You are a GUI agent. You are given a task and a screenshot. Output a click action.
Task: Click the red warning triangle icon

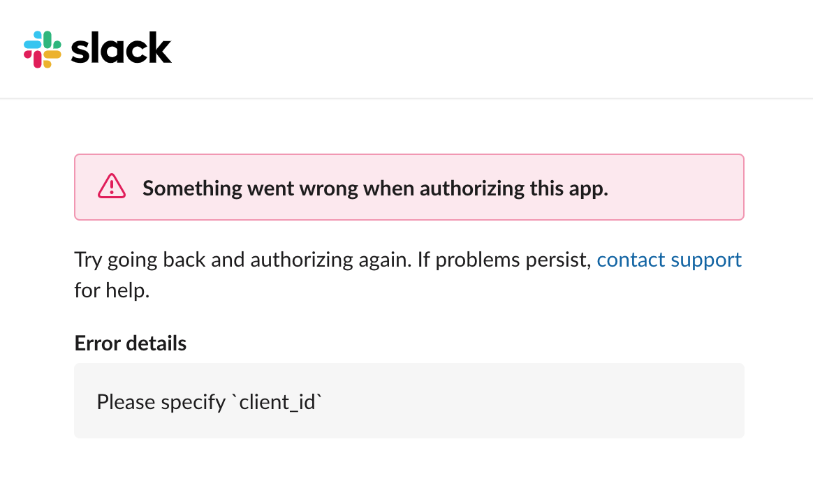[111, 187]
